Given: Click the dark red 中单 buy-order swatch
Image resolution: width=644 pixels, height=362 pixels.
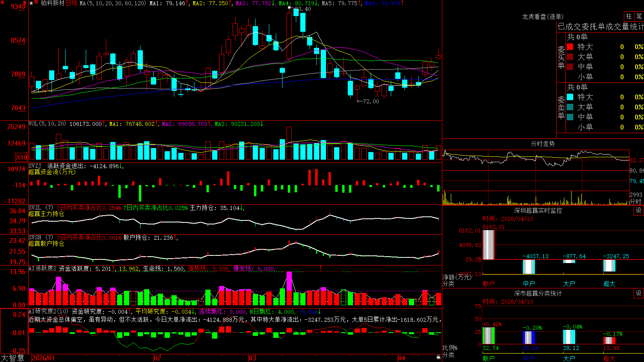Looking at the screenshot, I should [570, 66].
